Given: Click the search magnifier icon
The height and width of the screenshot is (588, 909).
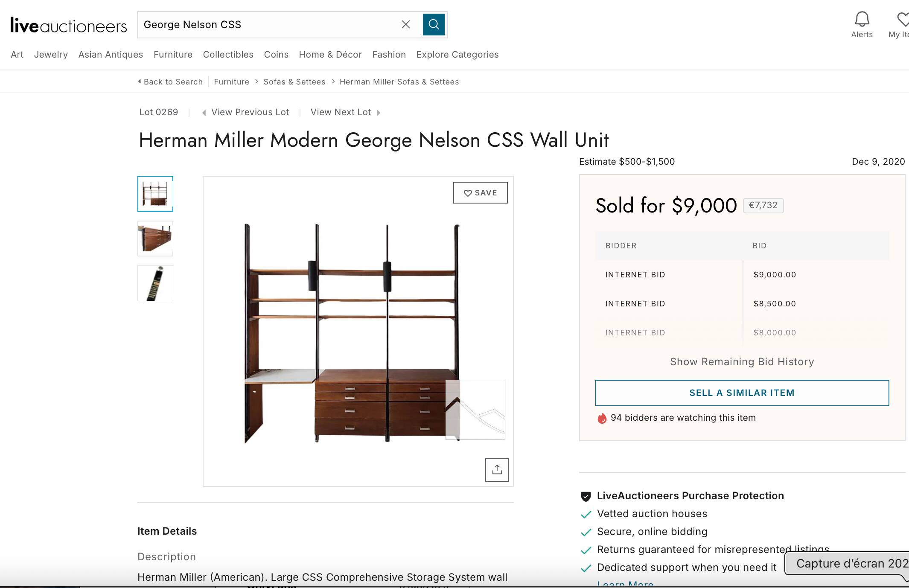Looking at the screenshot, I should click(433, 24).
